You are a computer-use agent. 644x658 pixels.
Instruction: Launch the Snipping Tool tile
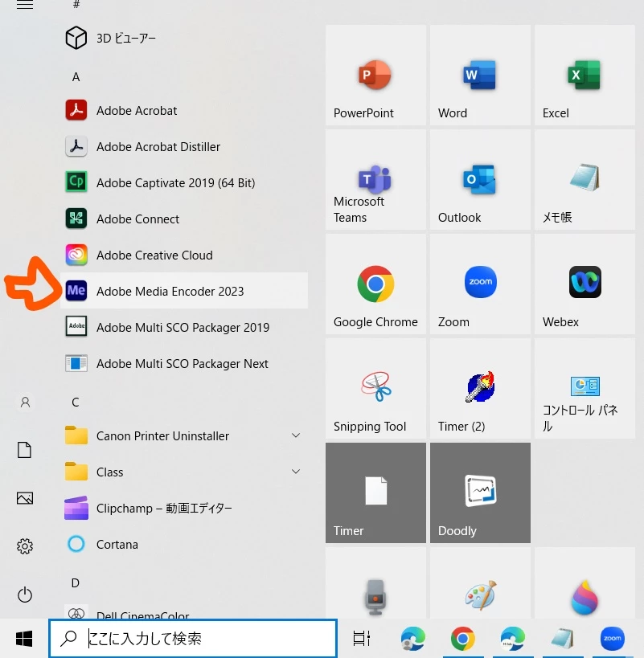click(x=375, y=389)
